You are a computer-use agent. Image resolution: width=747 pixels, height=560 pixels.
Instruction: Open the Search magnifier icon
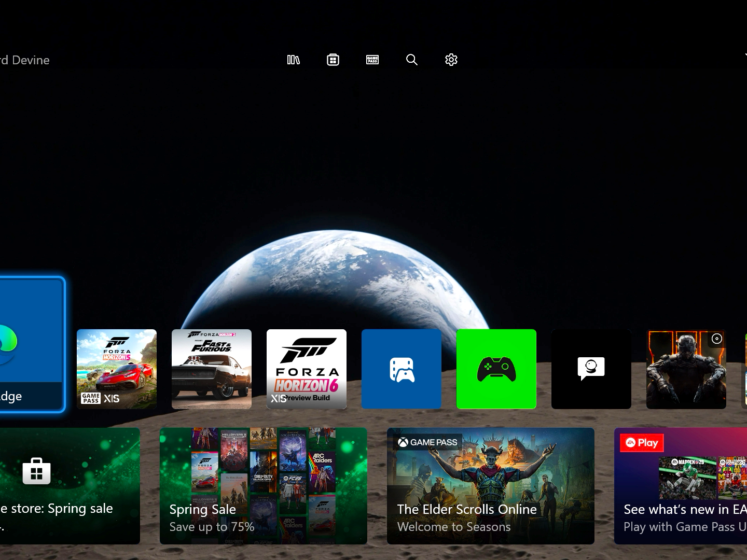[412, 60]
